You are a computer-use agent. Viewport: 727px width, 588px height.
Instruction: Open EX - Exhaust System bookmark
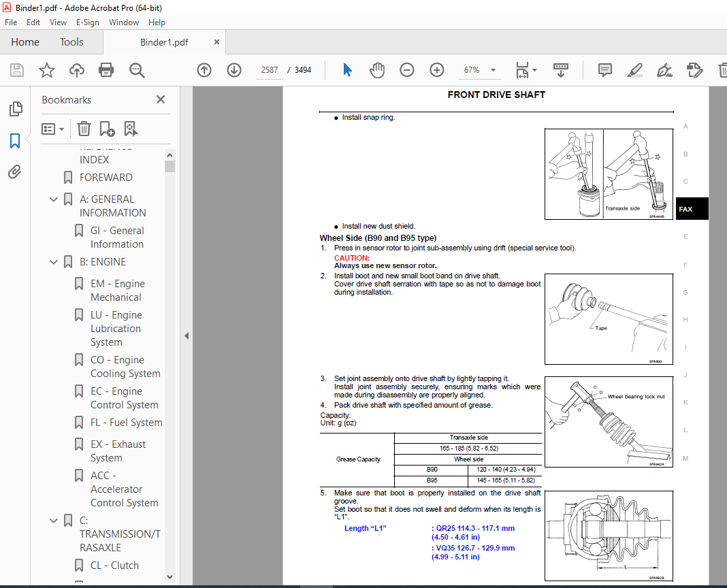pyautogui.click(x=118, y=451)
